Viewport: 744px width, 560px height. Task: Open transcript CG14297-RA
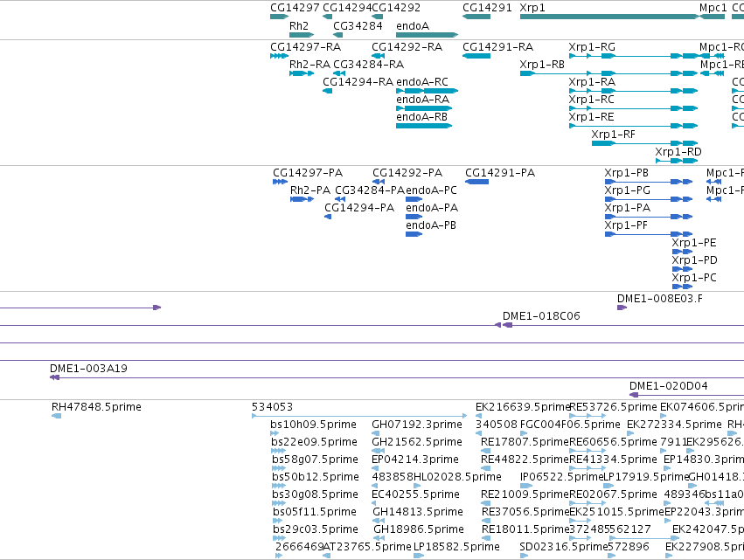click(x=306, y=47)
